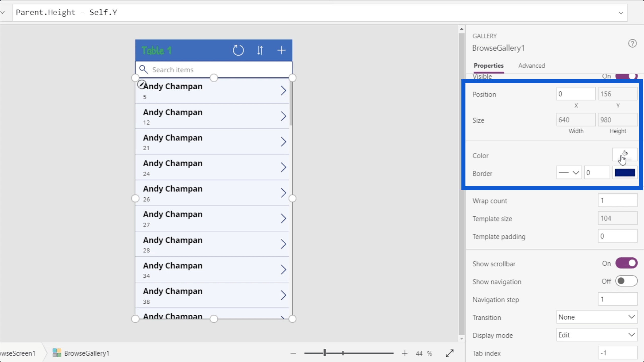
Task: Click the Wrap count input field
Action: 618,200
